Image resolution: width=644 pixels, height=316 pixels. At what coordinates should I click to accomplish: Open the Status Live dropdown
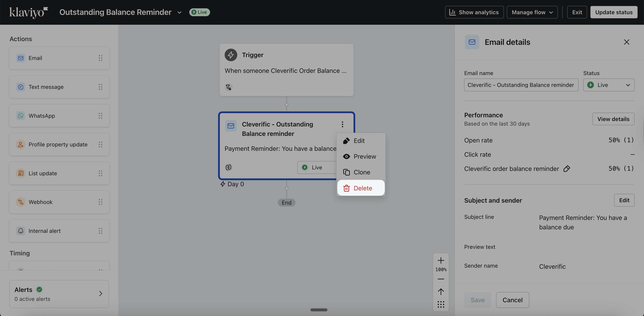click(609, 85)
